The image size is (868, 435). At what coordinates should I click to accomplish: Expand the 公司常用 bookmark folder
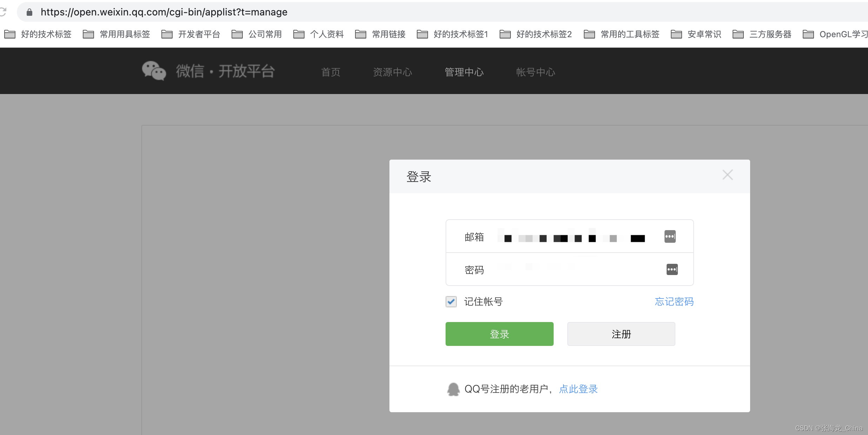[257, 34]
